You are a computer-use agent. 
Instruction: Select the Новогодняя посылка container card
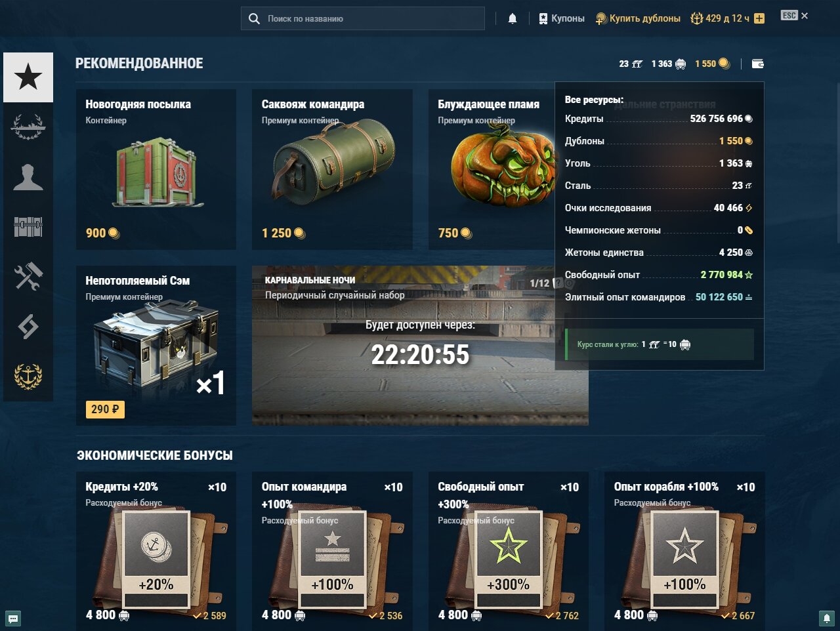[x=156, y=169]
